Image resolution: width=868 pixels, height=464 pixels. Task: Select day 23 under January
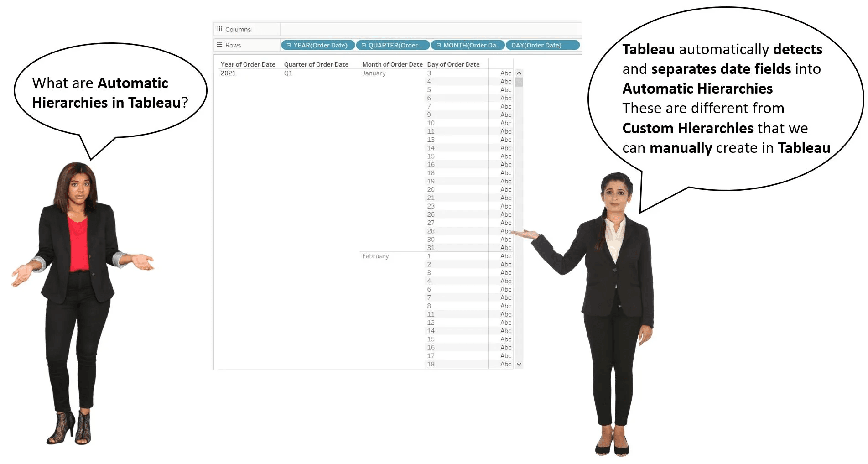click(431, 206)
